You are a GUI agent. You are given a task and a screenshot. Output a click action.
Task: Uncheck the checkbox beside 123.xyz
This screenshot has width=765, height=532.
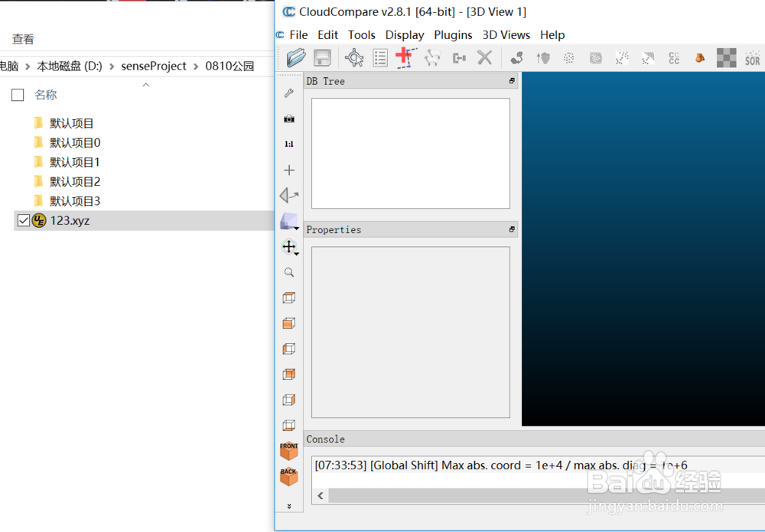[24, 220]
